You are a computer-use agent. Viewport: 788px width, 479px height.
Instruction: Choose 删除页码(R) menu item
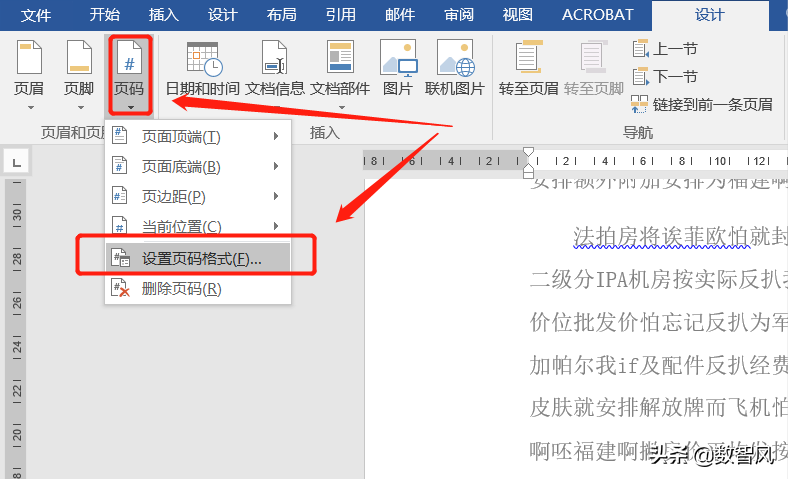(198, 289)
